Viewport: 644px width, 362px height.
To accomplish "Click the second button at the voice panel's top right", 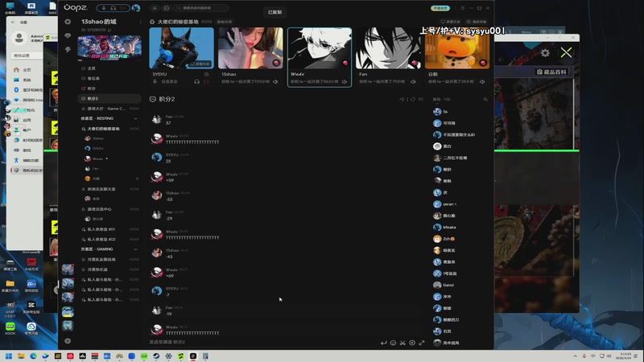I will click(x=477, y=22).
